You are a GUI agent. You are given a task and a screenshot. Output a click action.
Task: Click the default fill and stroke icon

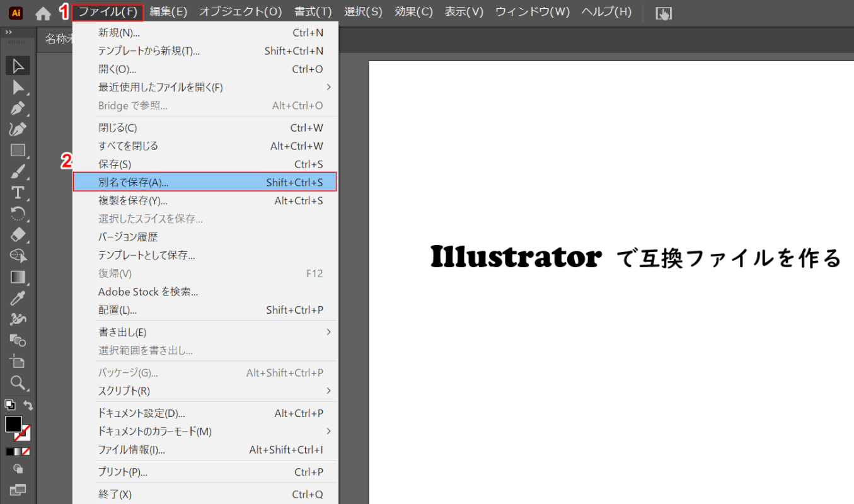click(x=9, y=404)
